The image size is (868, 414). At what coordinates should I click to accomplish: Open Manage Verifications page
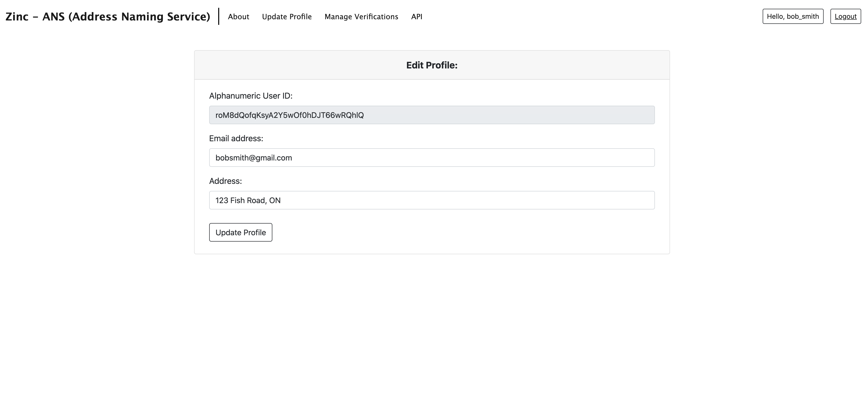(x=361, y=17)
